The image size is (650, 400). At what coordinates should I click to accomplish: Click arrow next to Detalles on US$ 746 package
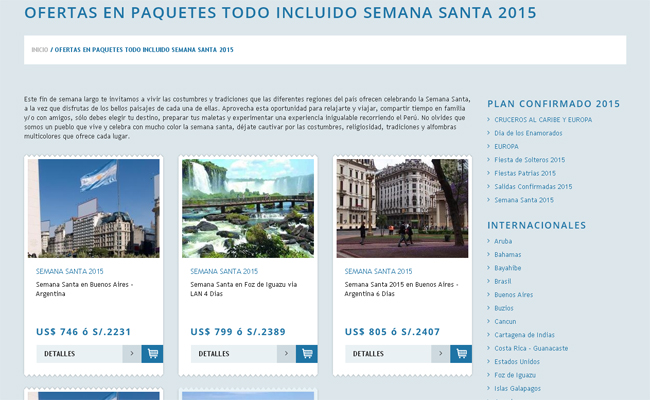point(131,353)
